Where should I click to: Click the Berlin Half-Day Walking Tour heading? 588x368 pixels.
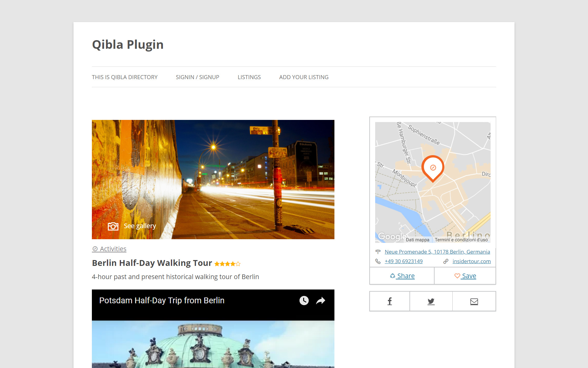click(x=152, y=263)
